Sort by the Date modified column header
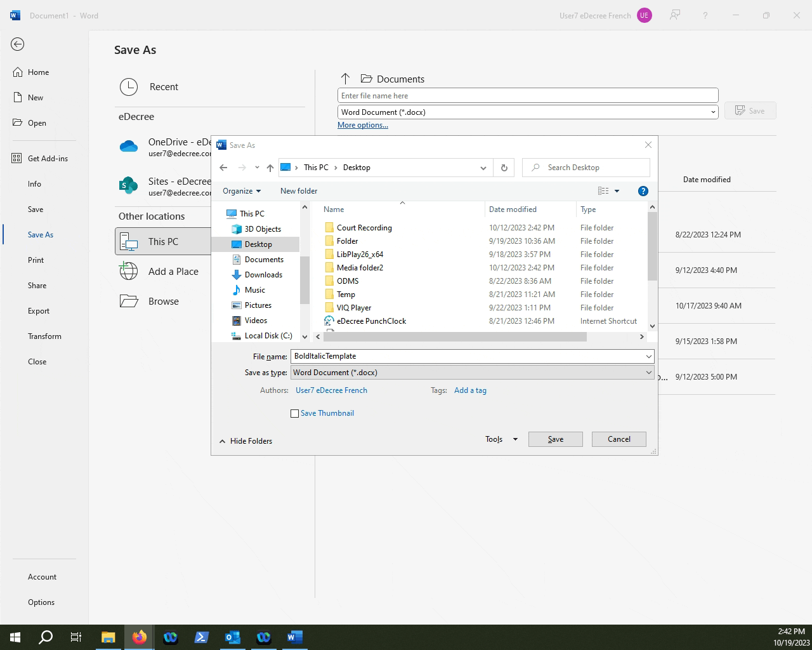The image size is (812, 650). click(513, 209)
